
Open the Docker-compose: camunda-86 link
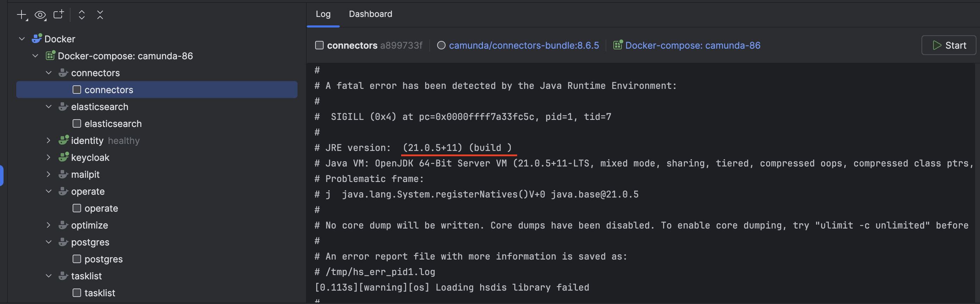pos(693,45)
